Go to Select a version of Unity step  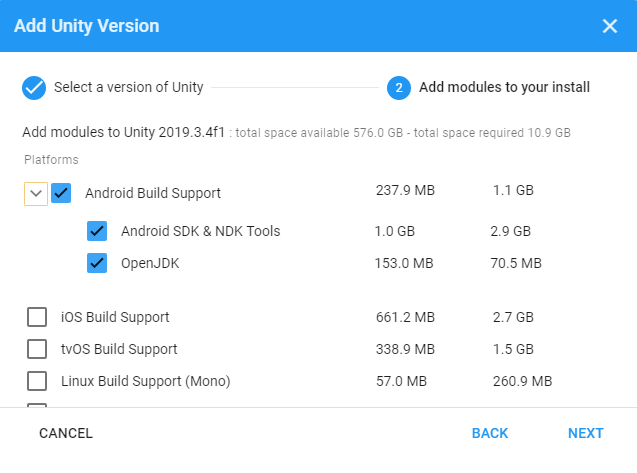click(x=128, y=88)
